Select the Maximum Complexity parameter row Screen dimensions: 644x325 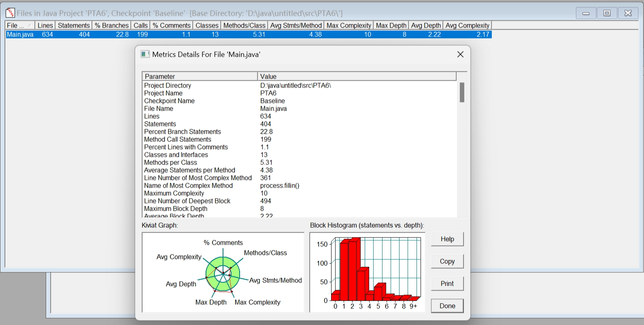click(300, 193)
